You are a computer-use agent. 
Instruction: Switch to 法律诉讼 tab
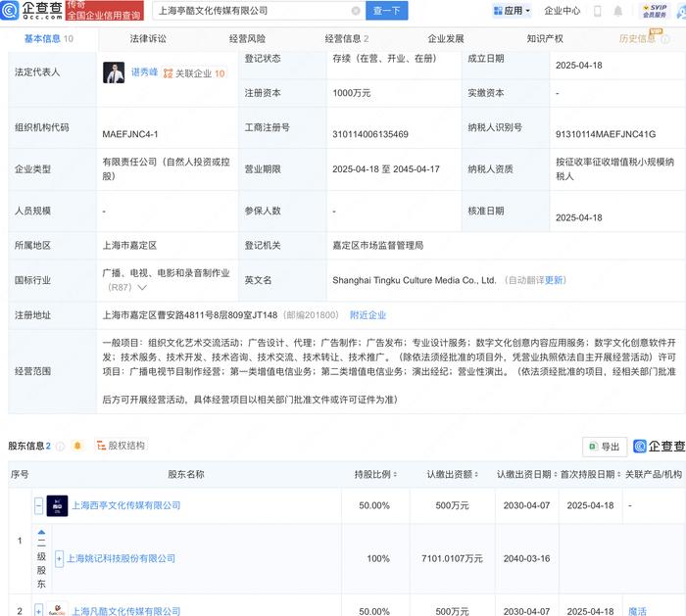coord(148,39)
